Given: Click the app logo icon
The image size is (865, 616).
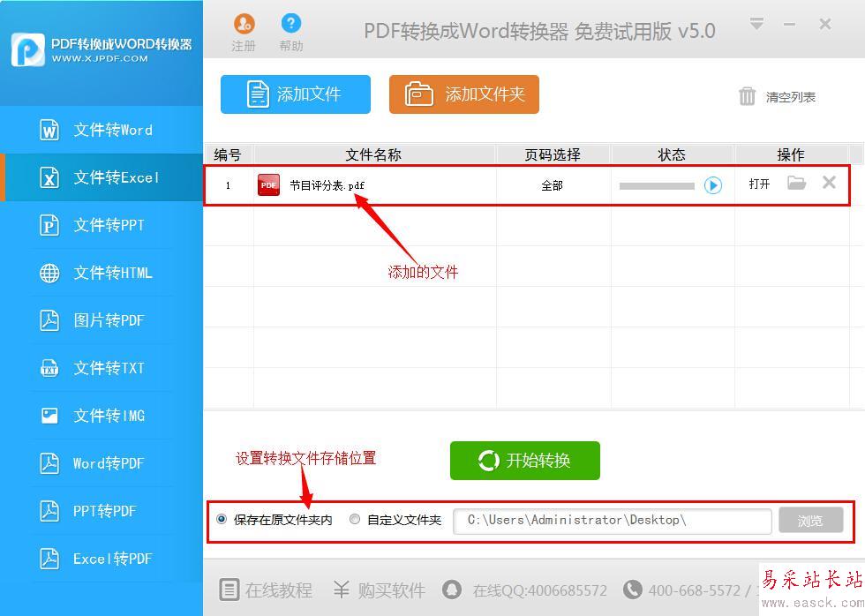Looking at the screenshot, I should click(x=27, y=49).
